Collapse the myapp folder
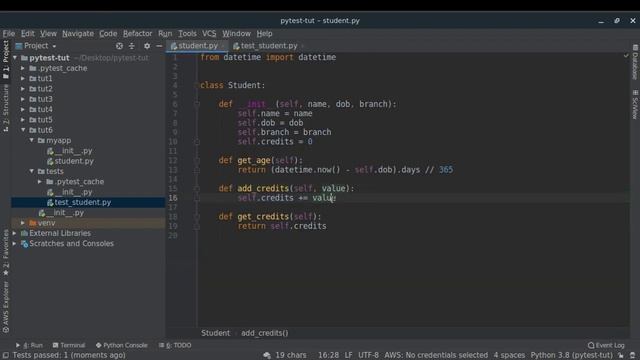The height and width of the screenshot is (360, 640). (x=32, y=140)
